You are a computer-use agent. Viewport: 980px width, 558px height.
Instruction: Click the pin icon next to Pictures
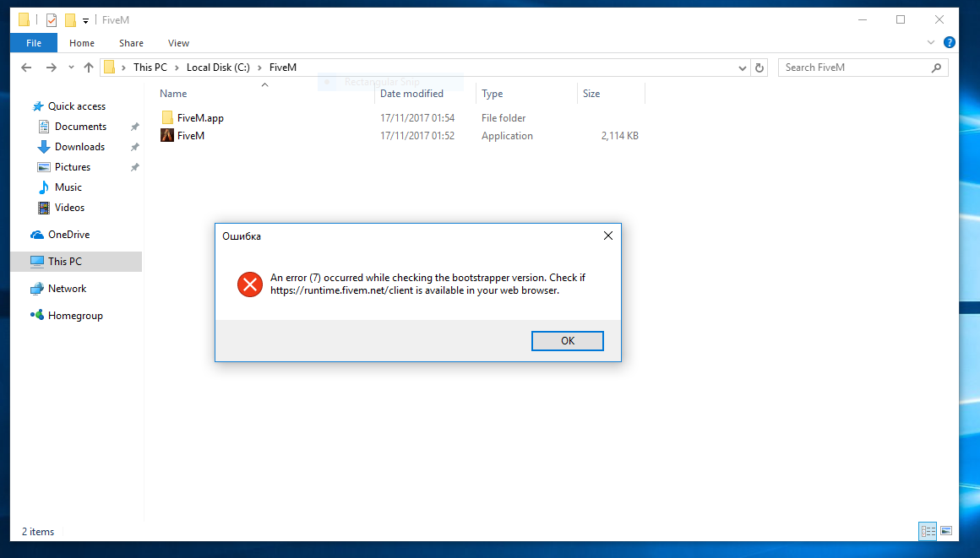[134, 167]
